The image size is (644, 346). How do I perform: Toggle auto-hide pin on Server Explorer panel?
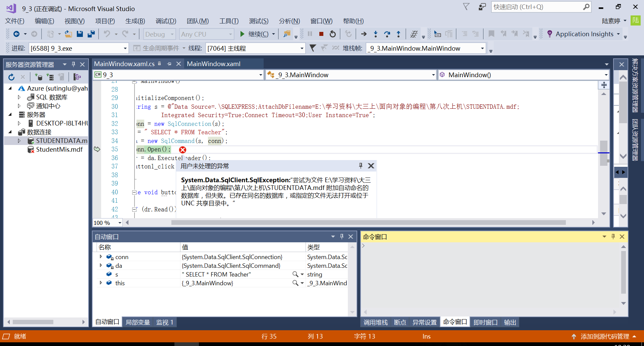tap(73, 64)
